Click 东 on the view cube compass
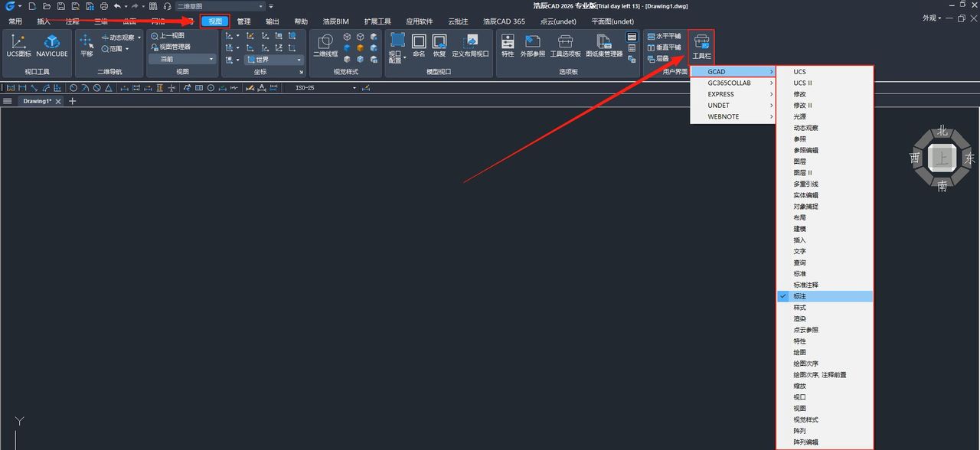 click(969, 158)
